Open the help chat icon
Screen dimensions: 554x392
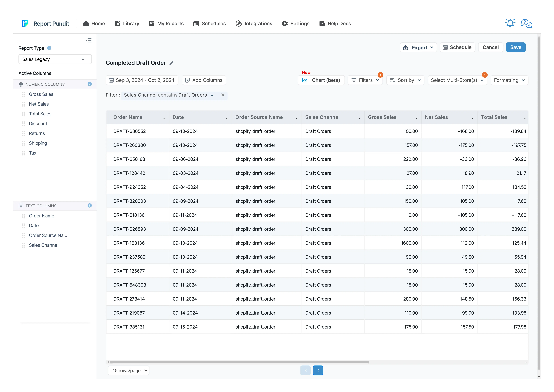[526, 23]
